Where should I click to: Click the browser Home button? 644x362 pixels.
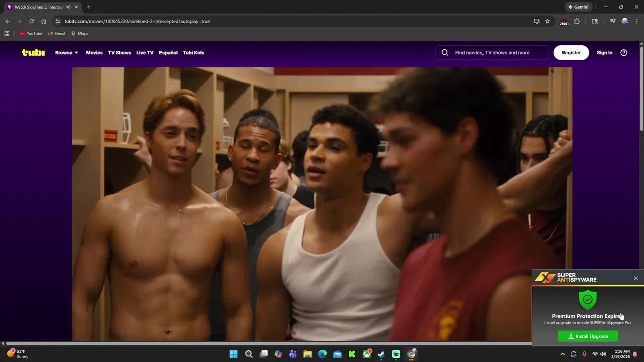pos(44,21)
